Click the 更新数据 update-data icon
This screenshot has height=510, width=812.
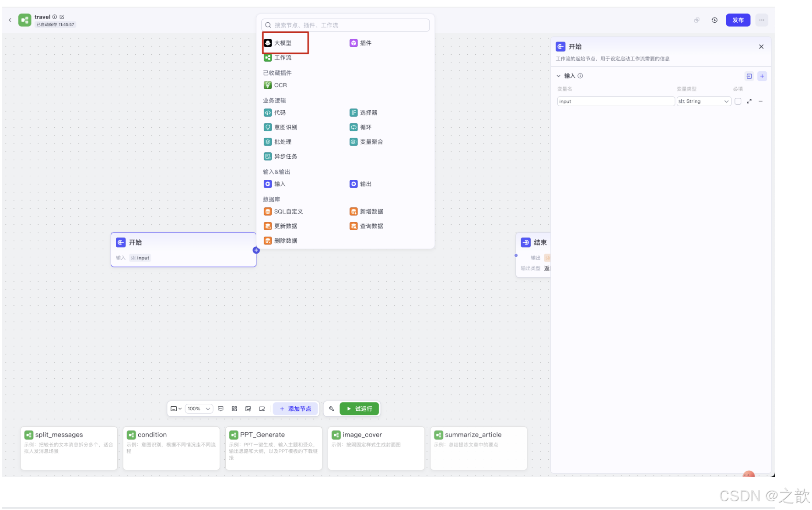click(x=268, y=226)
